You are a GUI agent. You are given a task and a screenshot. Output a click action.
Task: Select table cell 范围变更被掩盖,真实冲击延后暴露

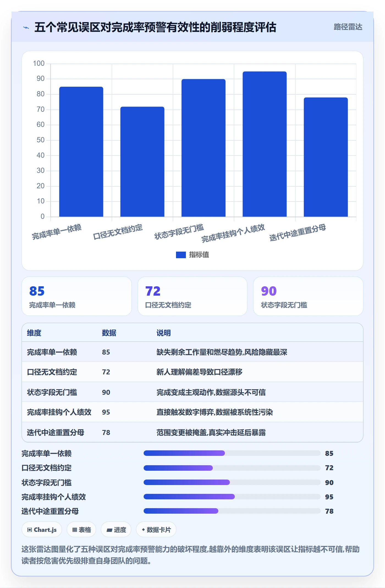(x=211, y=432)
